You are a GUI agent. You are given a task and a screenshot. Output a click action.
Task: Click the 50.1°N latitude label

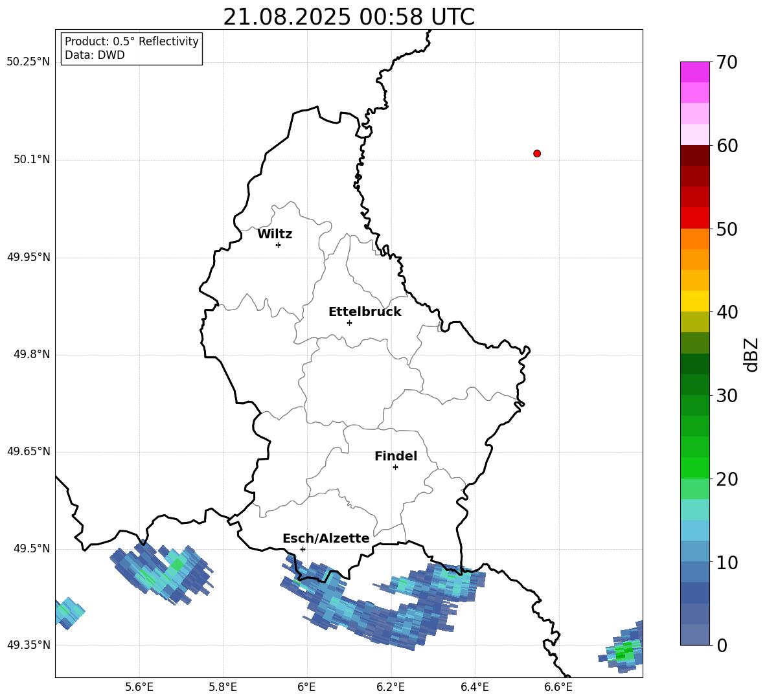(x=32, y=160)
